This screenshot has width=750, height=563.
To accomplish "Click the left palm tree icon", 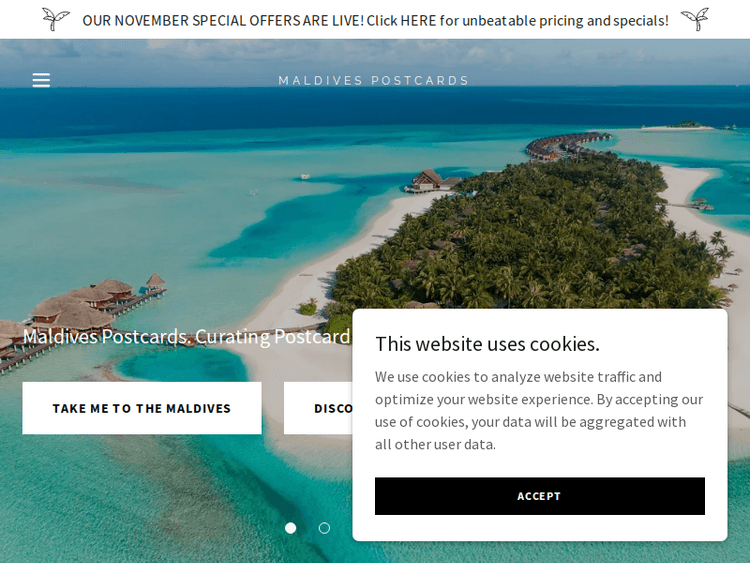I will (x=55, y=19).
